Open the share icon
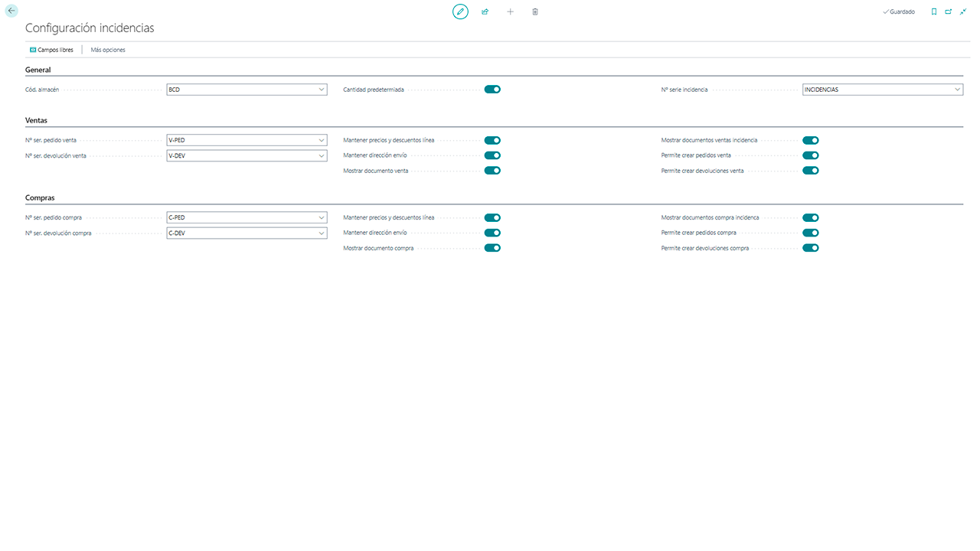Image resolution: width=980 pixels, height=551 pixels. 485,11
